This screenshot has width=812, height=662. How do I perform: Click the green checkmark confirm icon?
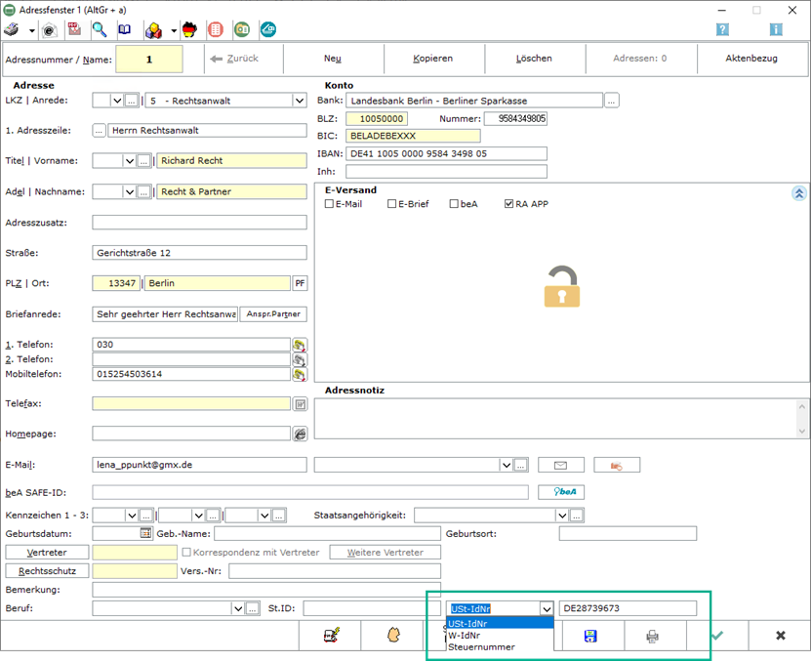pos(716,636)
